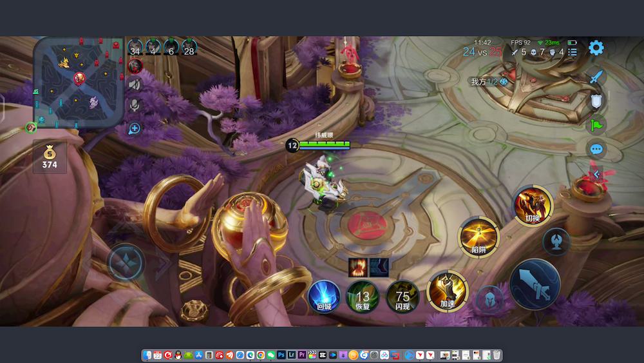Image resolution: width=644 pixels, height=363 pixels.
Task: Select teammate portrait with timer 6
Action: coord(171,47)
